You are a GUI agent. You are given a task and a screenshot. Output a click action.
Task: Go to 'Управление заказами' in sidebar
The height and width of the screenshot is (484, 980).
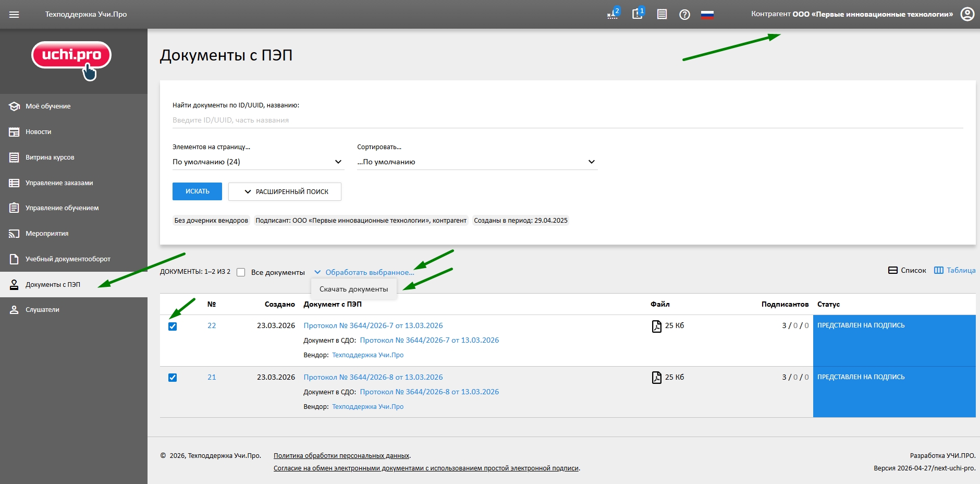coord(59,183)
